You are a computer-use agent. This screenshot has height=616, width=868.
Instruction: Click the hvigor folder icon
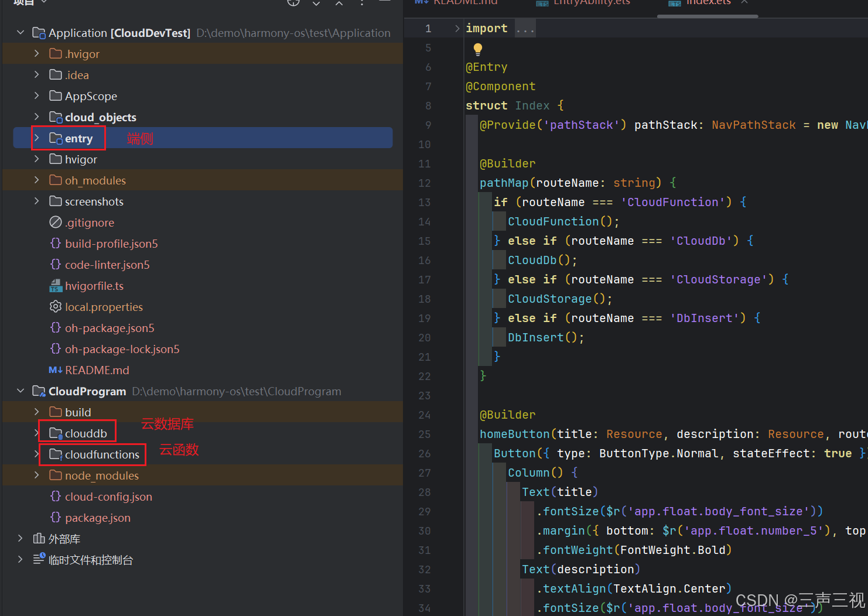point(56,159)
